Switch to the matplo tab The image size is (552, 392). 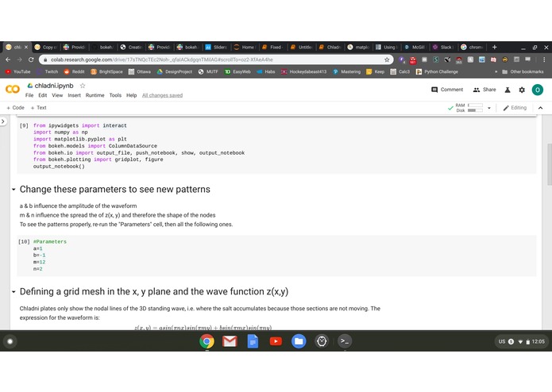(358, 47)
